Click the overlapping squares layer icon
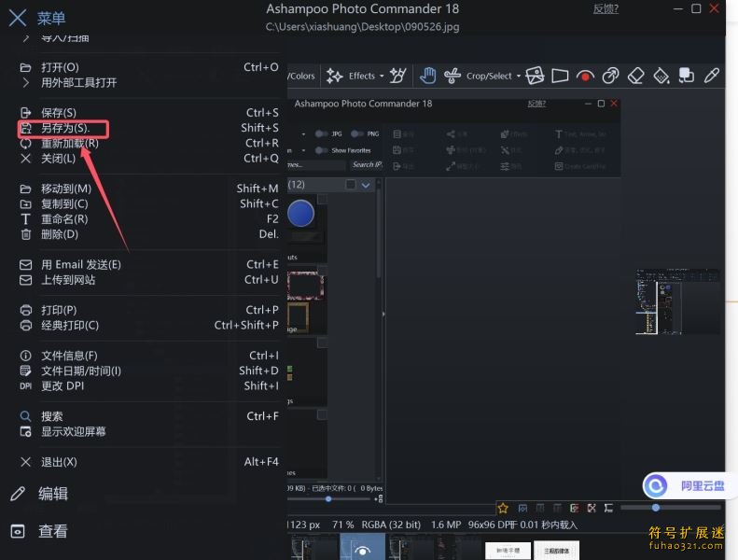 [x=687, y=76]
